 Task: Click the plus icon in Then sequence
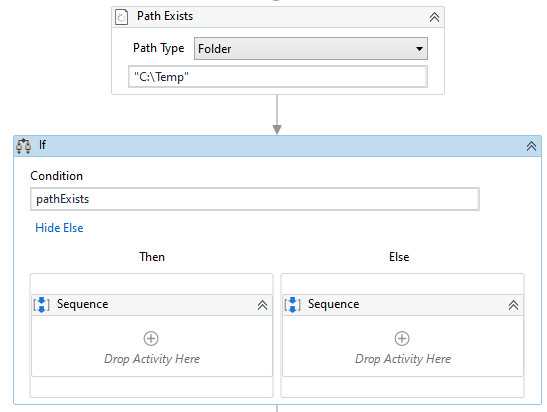pos(151,338)
